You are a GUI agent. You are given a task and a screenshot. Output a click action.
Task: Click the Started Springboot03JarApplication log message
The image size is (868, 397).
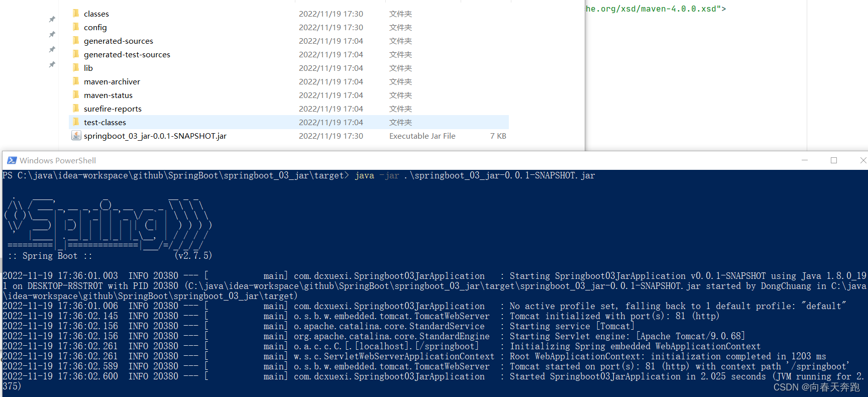pyautogui.click(x=688, y=376)
